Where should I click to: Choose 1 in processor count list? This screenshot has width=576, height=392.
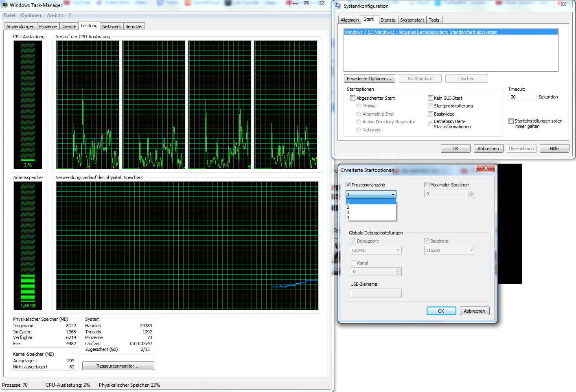pos(371,202)
